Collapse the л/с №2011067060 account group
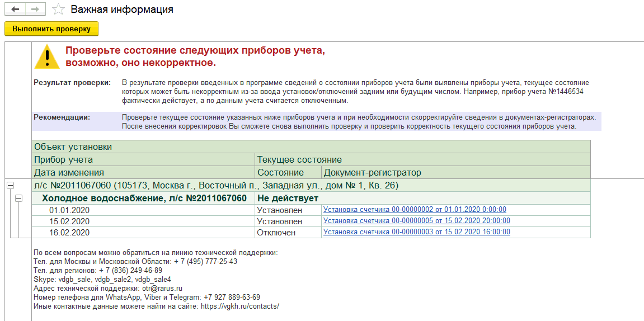The width and height of the screenshot is (644, 321). tap(11, 186)
